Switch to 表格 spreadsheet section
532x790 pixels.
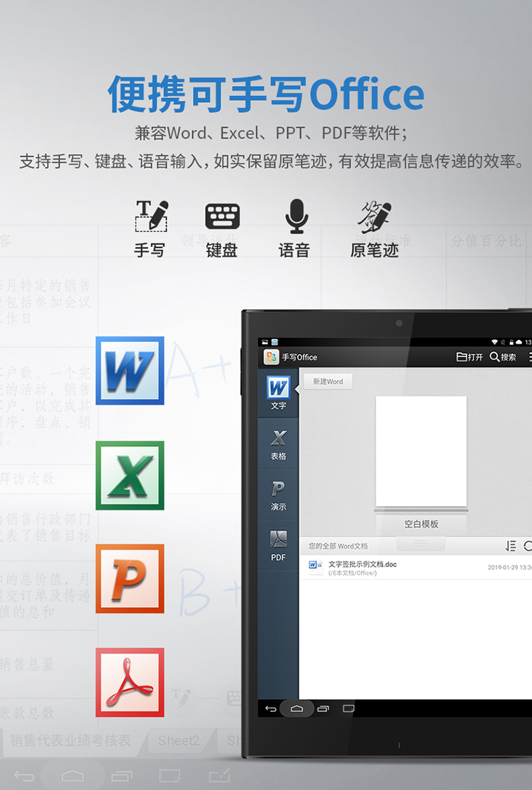coord(278,444)
